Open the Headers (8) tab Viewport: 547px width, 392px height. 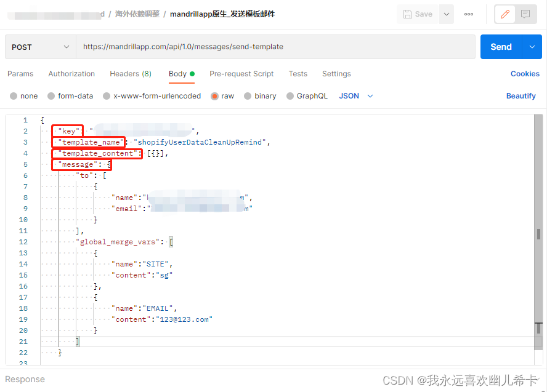(x=131, y=73)
